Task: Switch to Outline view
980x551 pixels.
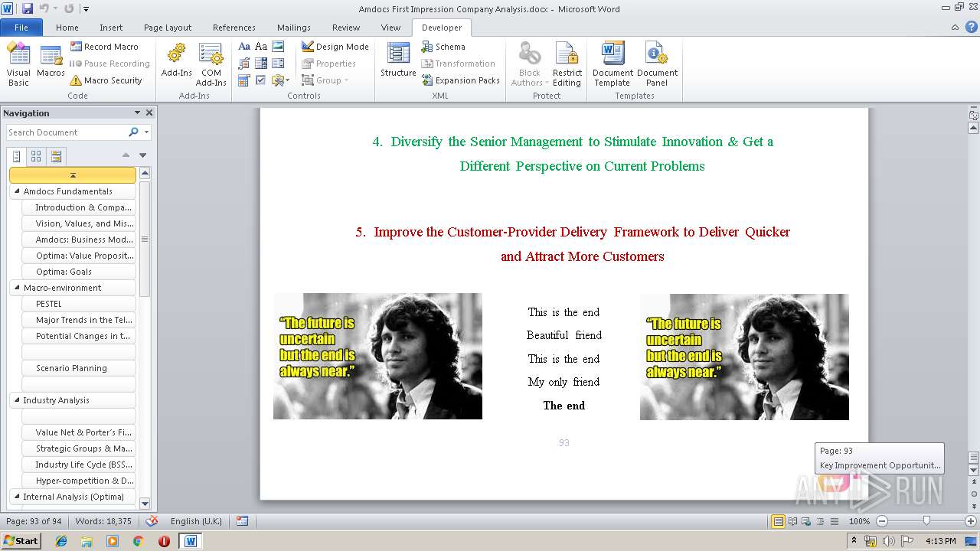Action: (818, 521)
